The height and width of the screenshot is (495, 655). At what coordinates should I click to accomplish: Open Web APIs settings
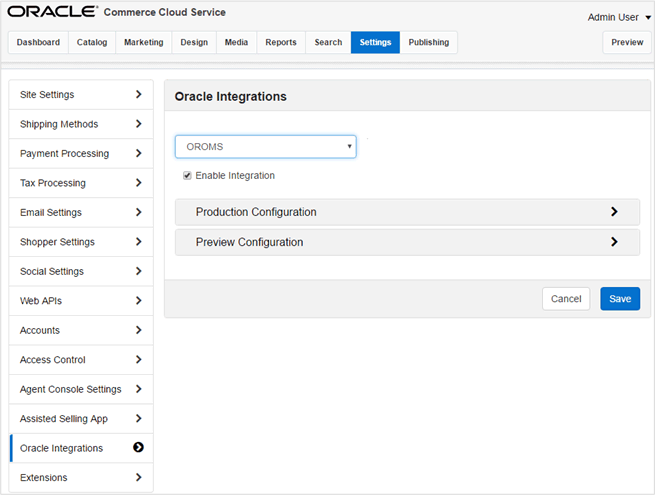81,301
